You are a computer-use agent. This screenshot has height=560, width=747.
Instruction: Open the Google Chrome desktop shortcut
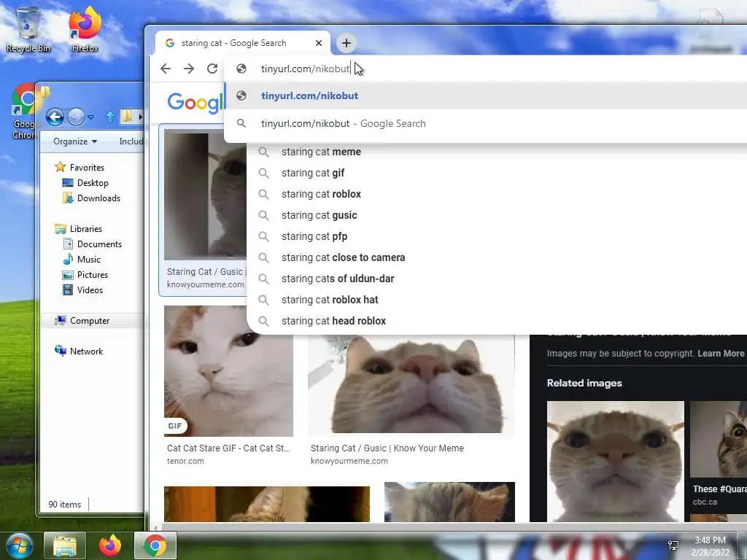tap(23, 112)
